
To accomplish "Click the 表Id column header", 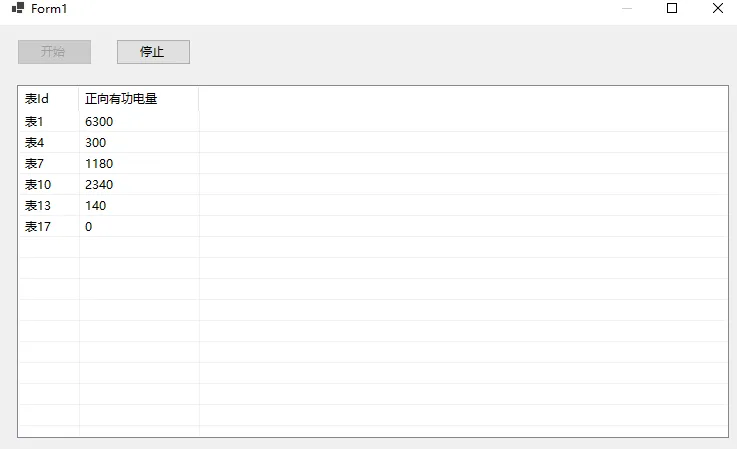I will (37, 99).
